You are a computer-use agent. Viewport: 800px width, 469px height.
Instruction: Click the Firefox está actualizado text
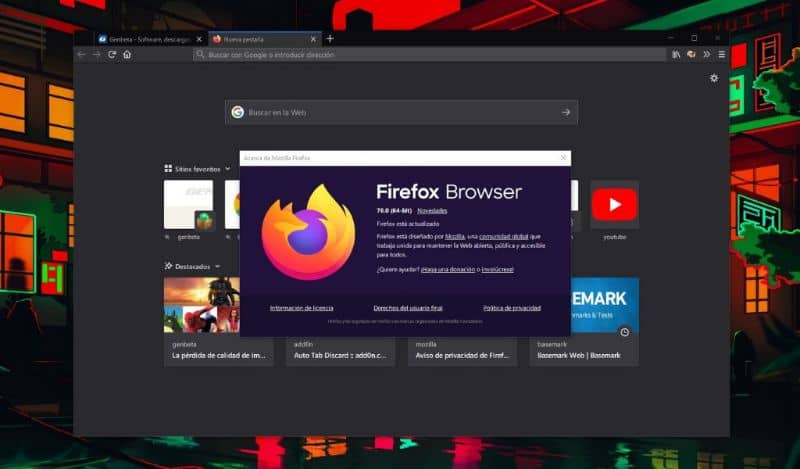tap(408, 224)
